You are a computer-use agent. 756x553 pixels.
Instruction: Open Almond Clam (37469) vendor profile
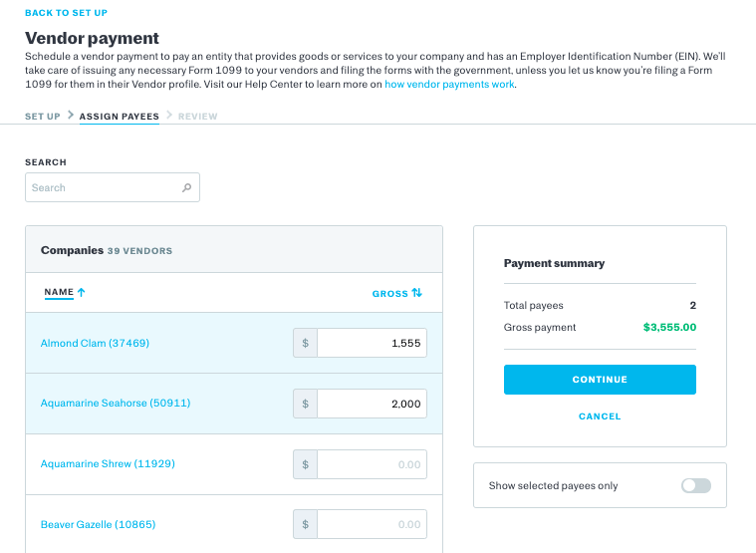pos(95,343)
